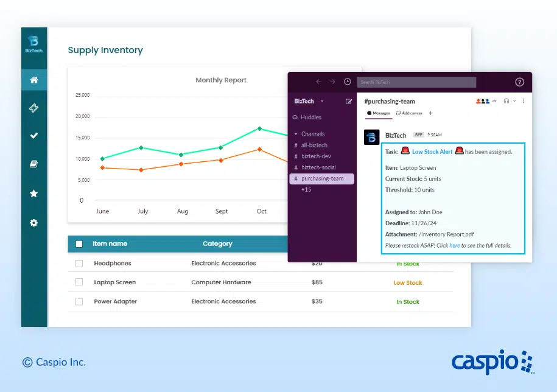Click the ticket icon in the sidebar
The height and width of the screenshot is (392, 557).
click(34, 108)
